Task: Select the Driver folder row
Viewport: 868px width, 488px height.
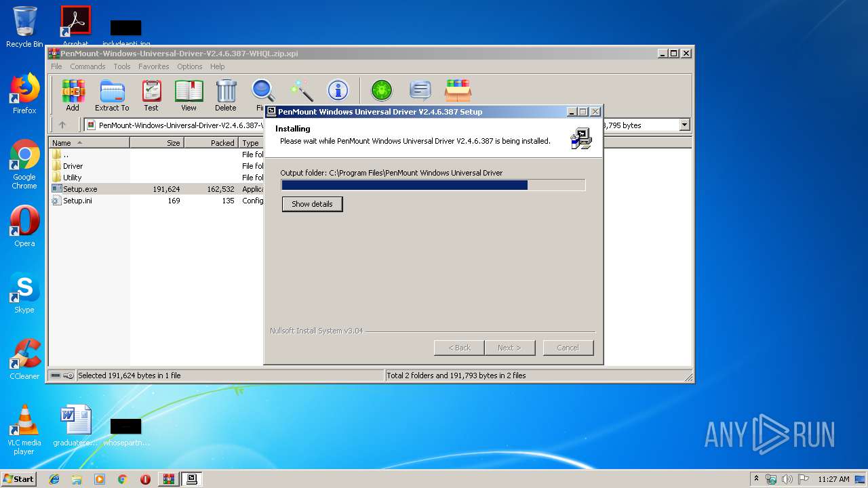Action: click(157, 166)
